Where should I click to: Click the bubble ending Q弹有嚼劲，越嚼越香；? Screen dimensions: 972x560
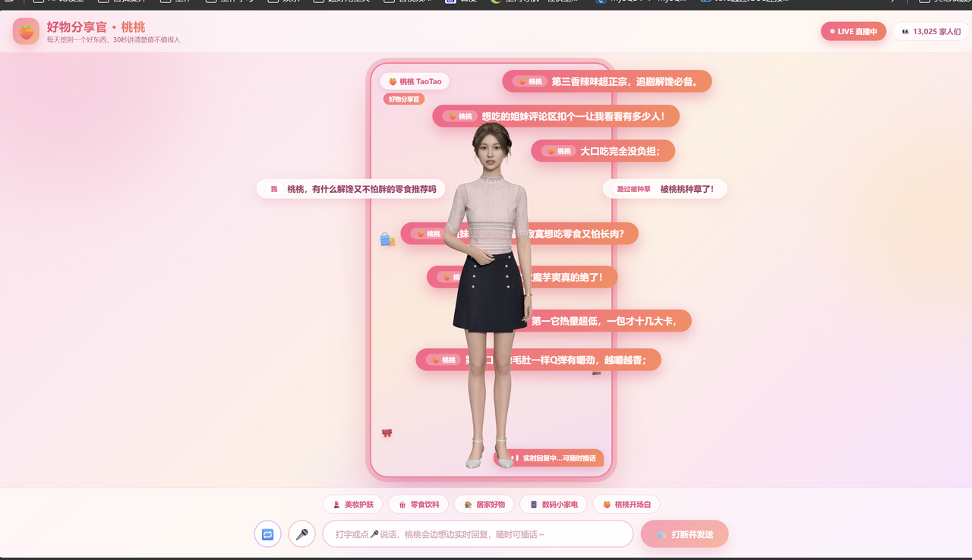click(x=538, y=360)
